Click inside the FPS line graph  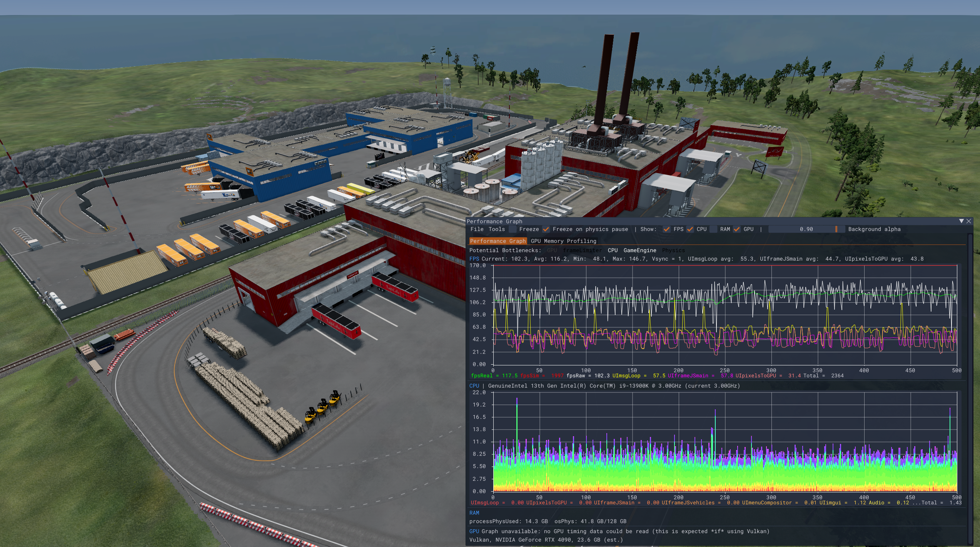pos(725,315)
